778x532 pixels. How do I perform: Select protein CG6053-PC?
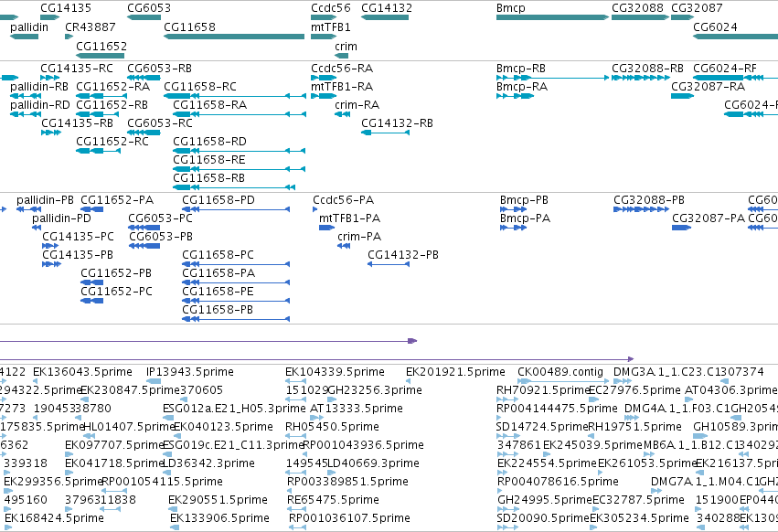click(144, 228)
